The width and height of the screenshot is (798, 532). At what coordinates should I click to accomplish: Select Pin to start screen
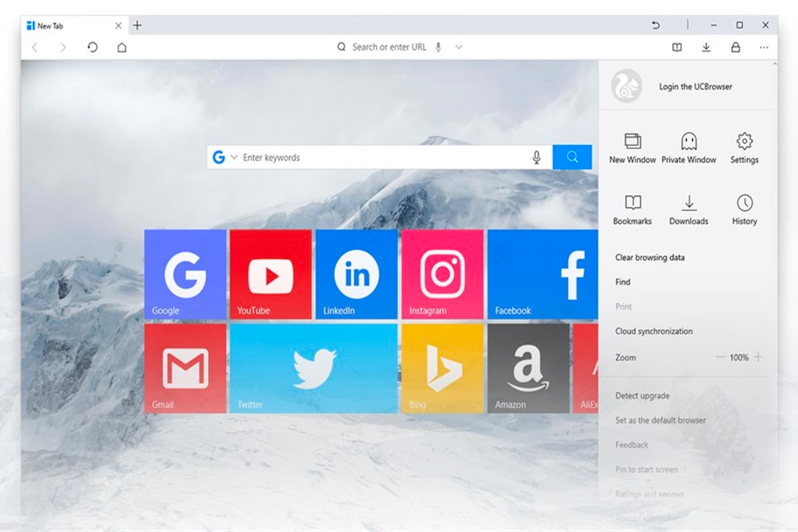coord(646,469)
